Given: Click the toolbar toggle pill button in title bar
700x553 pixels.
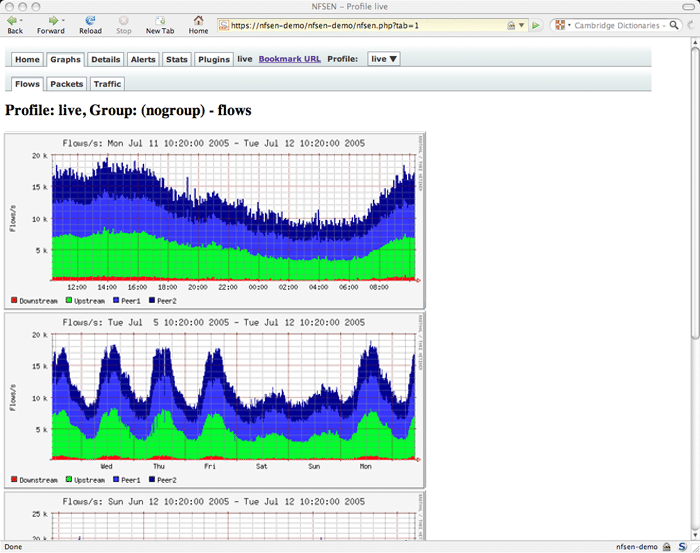Looking at the screenshot, I should [x=689, y=6].
